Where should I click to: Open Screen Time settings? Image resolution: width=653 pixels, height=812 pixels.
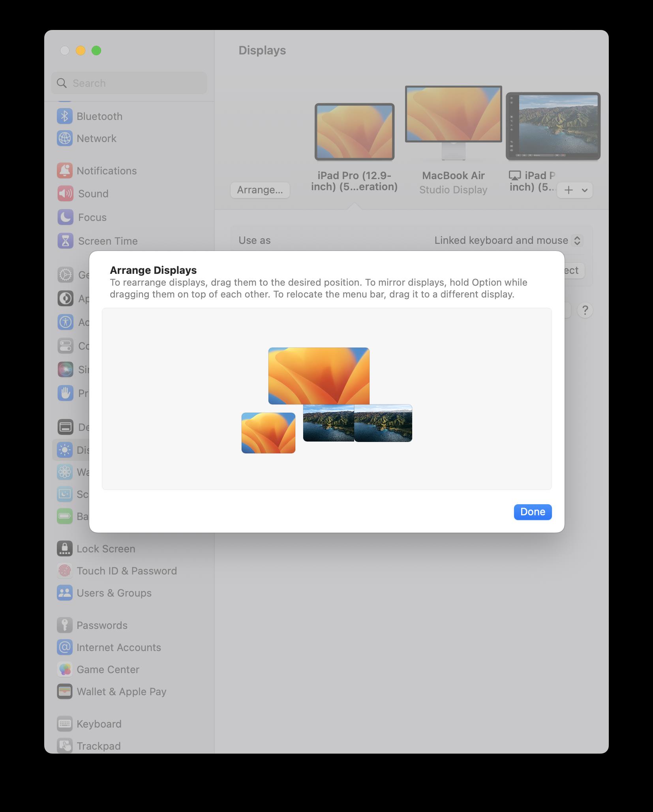click(x=107, y=241)
